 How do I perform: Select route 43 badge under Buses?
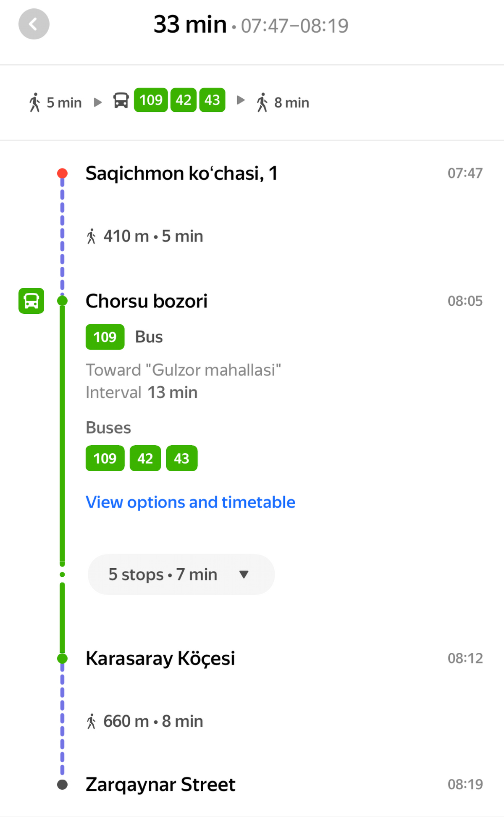(182, 458)
